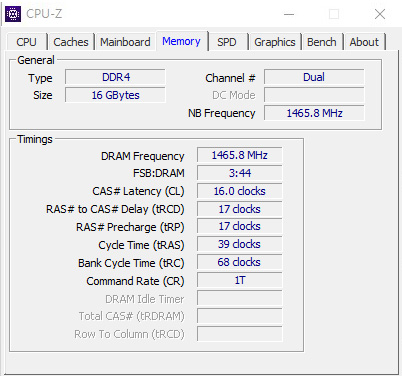Click the 16 GBytes size field
Image resolution: width=402 pixels, height=376 pixels.
[115, 95]
